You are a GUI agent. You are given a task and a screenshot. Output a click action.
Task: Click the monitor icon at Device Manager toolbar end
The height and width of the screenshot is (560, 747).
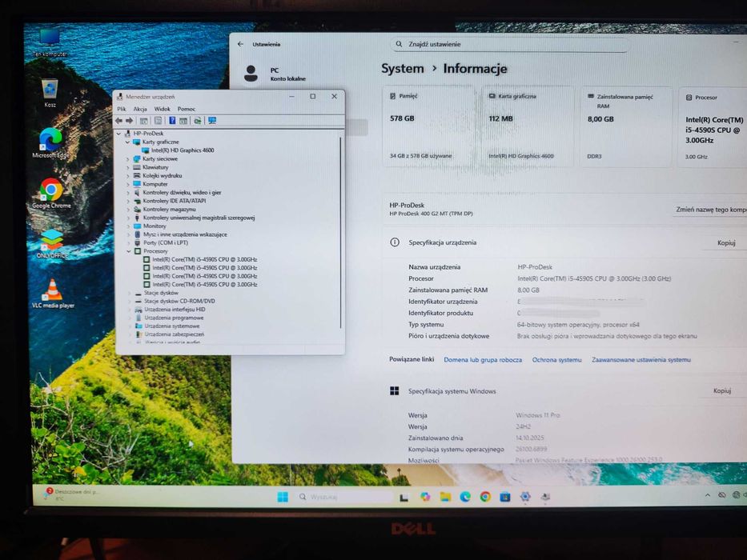pyautogui.click(x=212, y=121)
